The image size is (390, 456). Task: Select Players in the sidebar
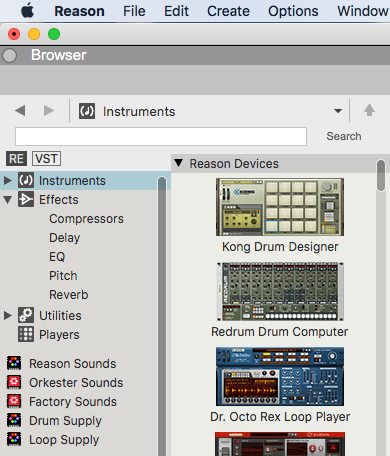pos(59,335)
